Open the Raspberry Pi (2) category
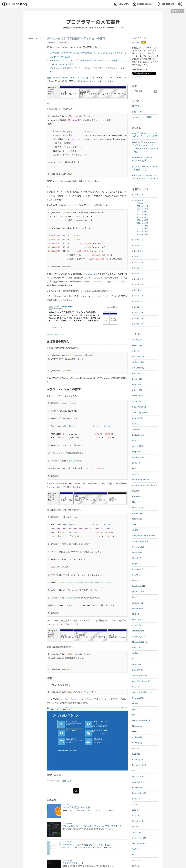186x868 pixels. [139, 765]
